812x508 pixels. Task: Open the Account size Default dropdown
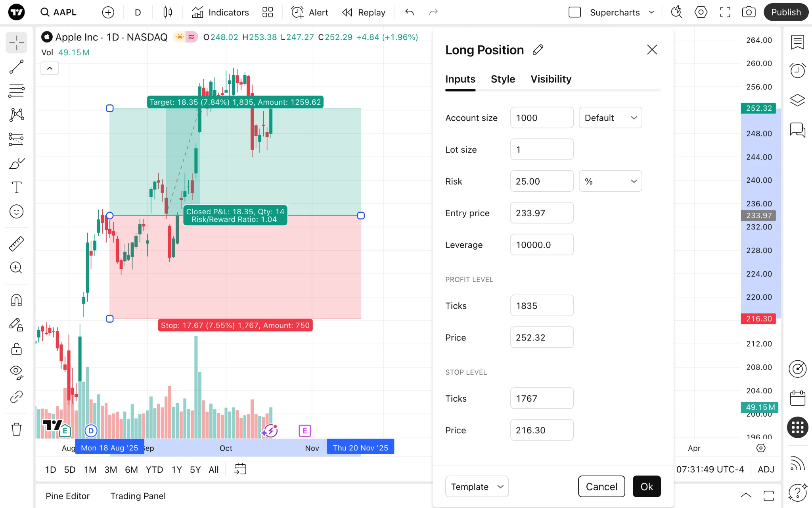point(610,117)
